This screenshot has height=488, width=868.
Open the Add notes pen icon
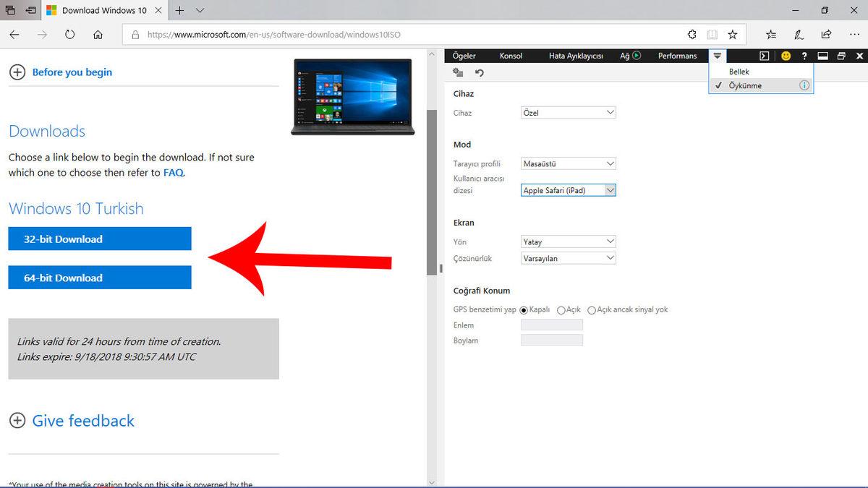point(799,34)
